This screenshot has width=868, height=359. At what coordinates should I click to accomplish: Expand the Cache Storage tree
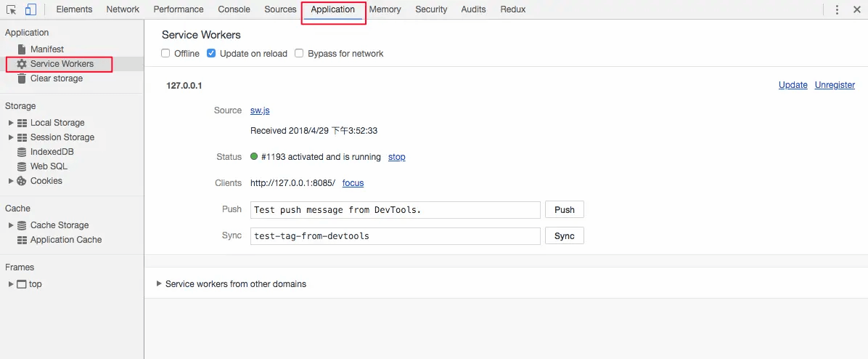(x=11, y=225)
